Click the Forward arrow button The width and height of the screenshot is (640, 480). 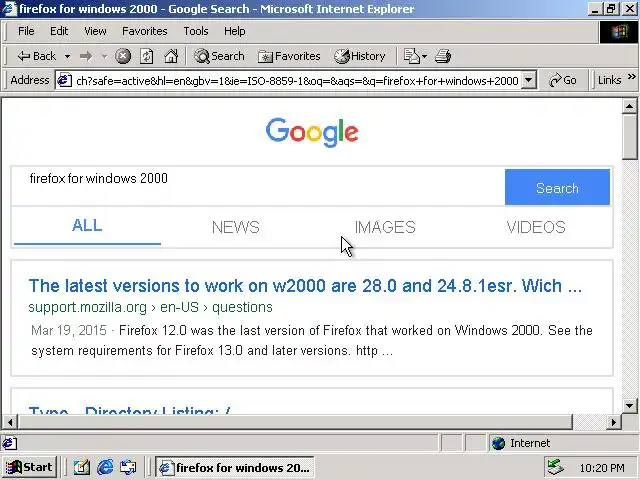[86, 56]
